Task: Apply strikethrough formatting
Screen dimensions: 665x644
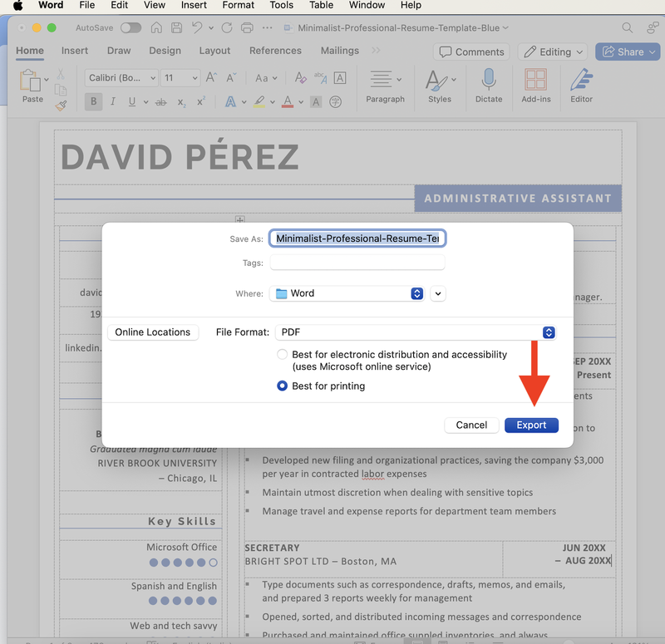Action: [160, 101]
